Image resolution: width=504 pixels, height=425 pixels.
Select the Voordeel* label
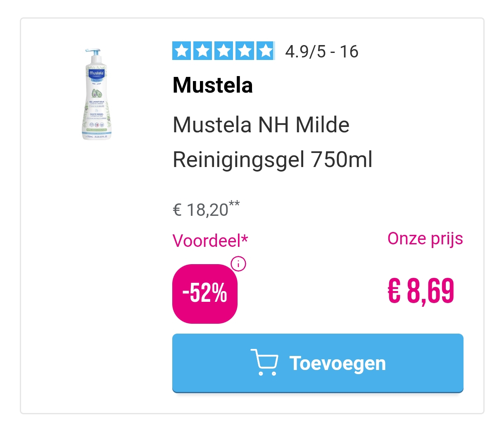point(210,241)
